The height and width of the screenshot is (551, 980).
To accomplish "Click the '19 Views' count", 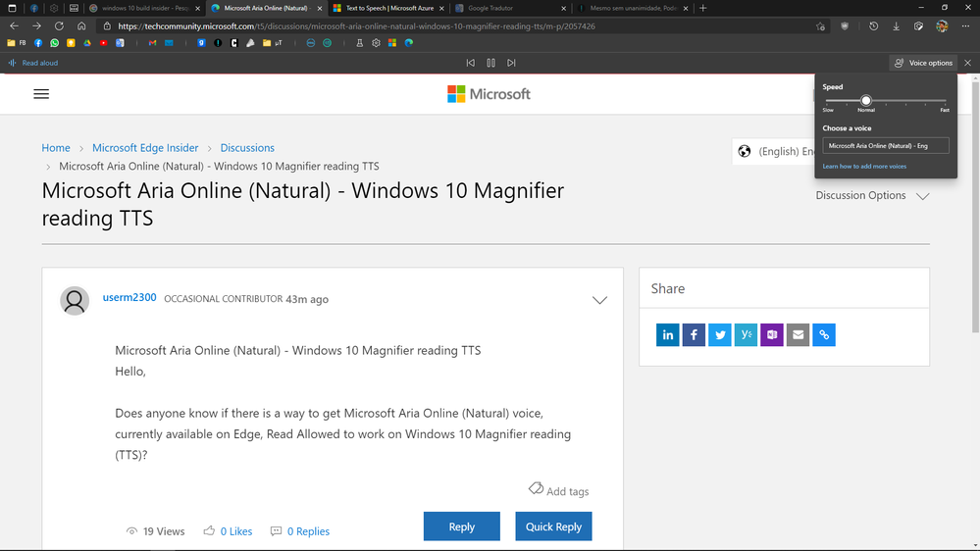I will tap(156, 531).
